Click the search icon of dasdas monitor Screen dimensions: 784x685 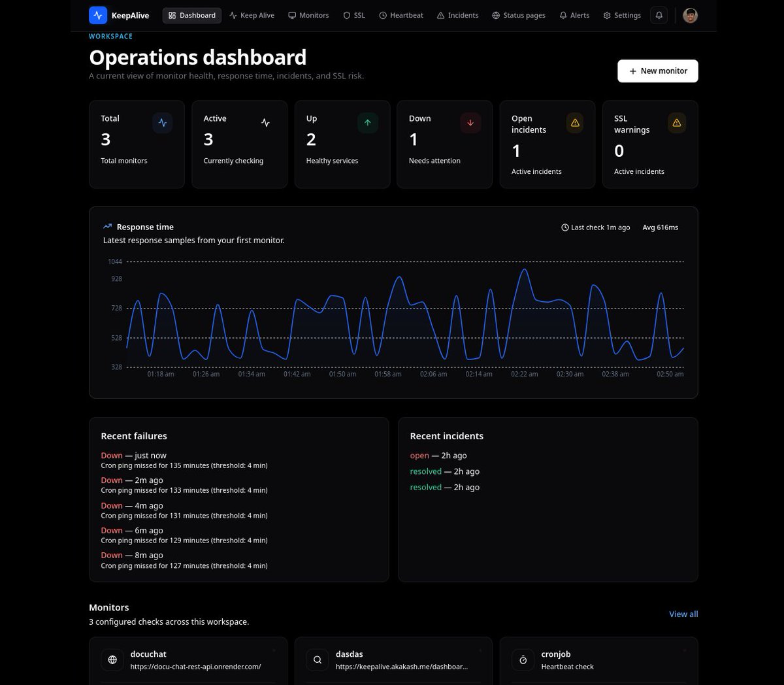pos(318,660)
